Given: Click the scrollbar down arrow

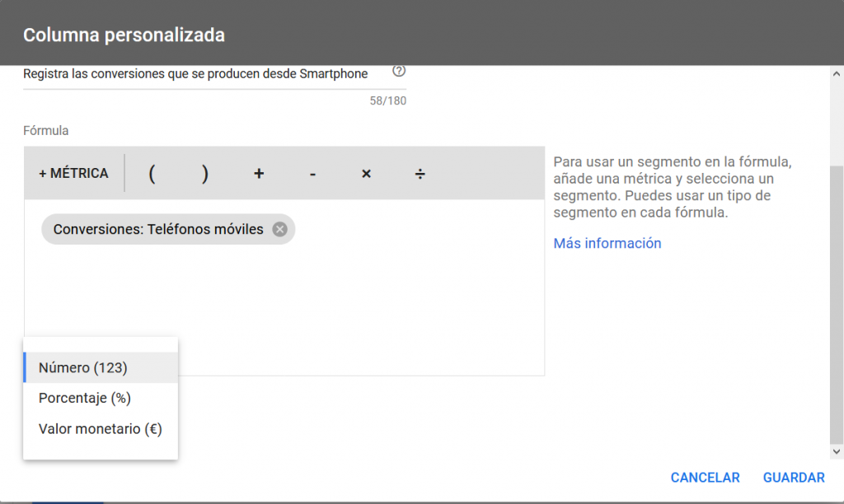Looking at the screenshot, I should [837, 451].
